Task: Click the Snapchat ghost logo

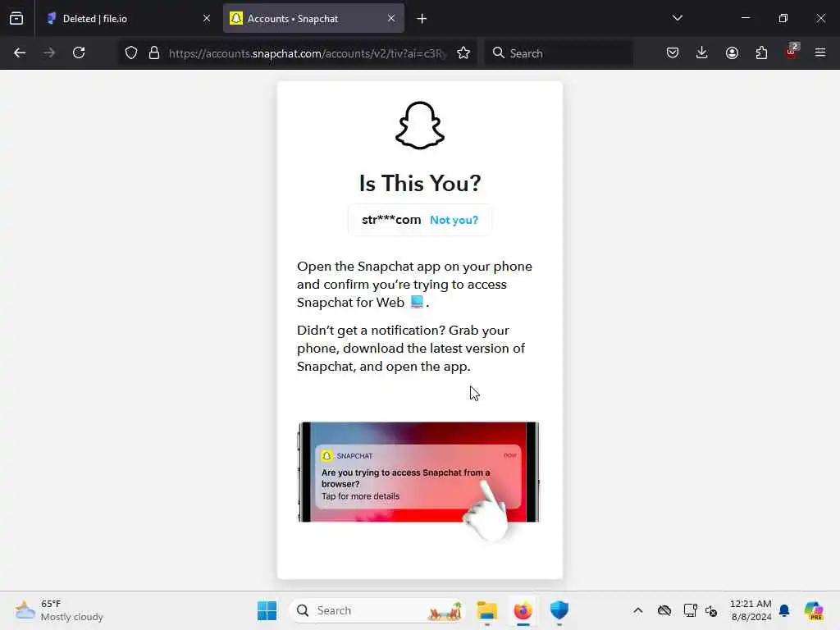Action: pyautogui.click(x=420, y=126)
